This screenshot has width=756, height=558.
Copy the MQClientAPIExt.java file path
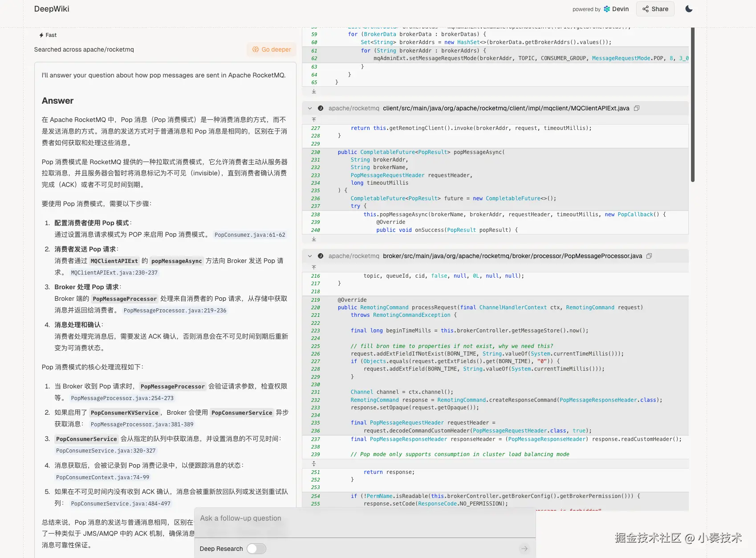tap(637, 108)
